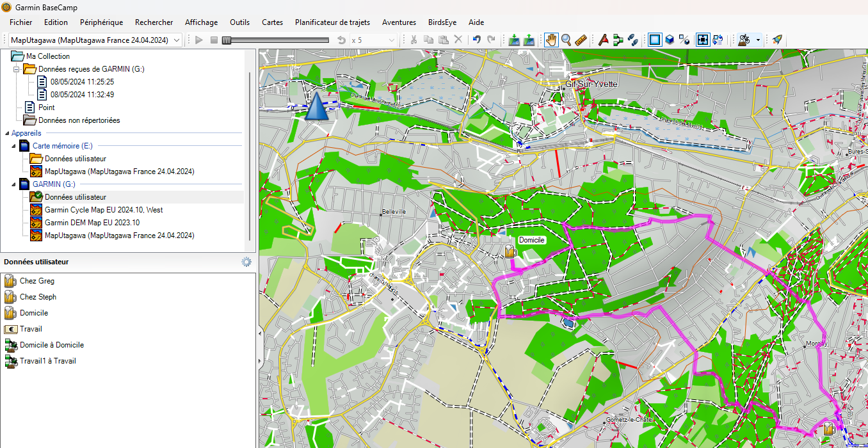Select the Point list item
This screenshot has width=868, height=448.
pyautogui.click(x=47, y=108)
